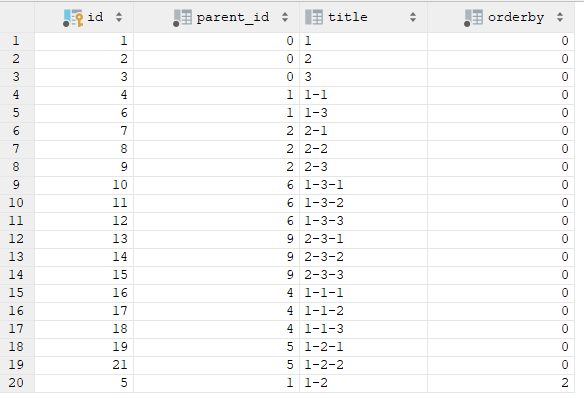
Task: Sort by parent_id column arrows
Action: click(x=285, y=17)
